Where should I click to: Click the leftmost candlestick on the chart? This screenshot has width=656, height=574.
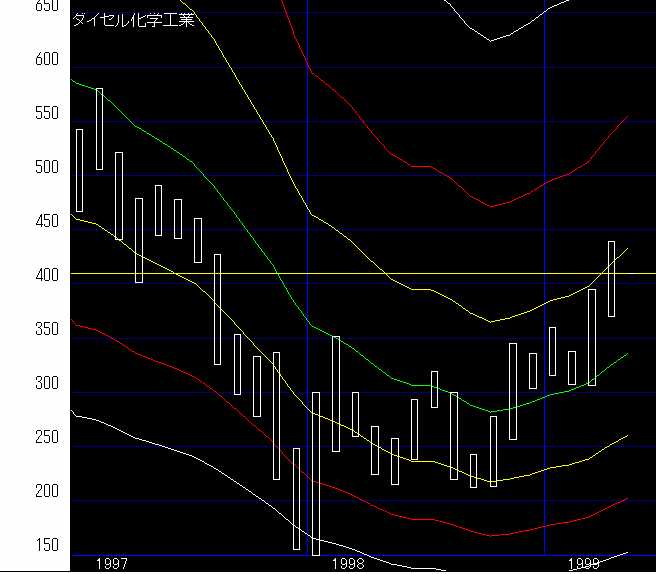click(x=79, y=170)
